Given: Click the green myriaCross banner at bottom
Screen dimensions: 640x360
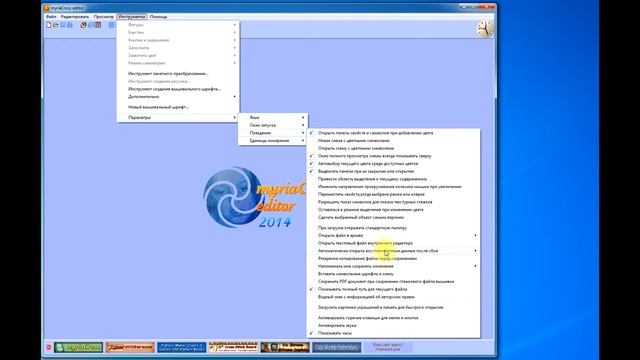Looking at the screenshot, I should [78, 347].
